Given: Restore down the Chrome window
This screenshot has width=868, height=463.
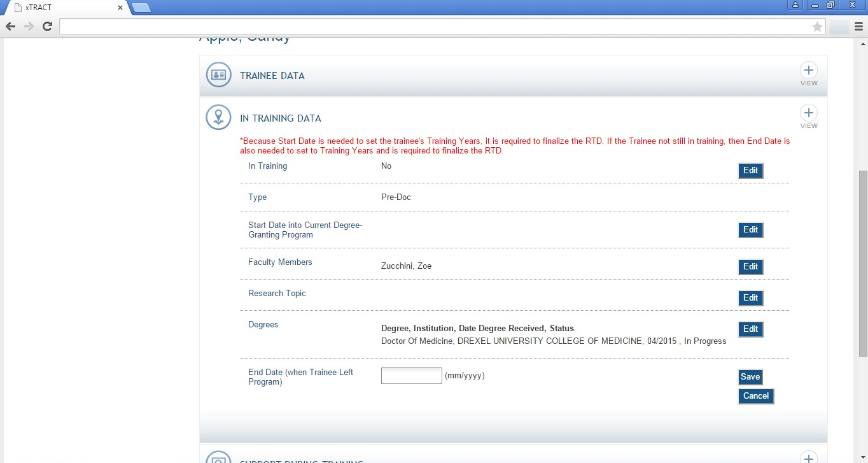Looking at the screenshot, I should click(x=831, y=4).
